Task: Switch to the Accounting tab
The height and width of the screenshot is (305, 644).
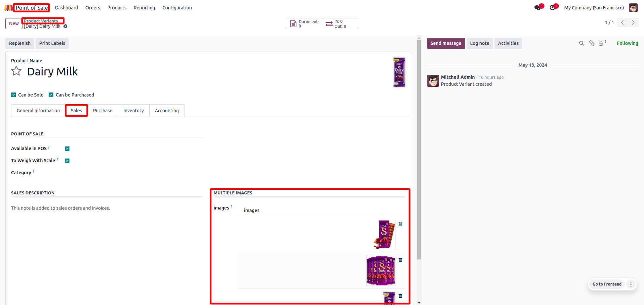Action: point(167,111)
